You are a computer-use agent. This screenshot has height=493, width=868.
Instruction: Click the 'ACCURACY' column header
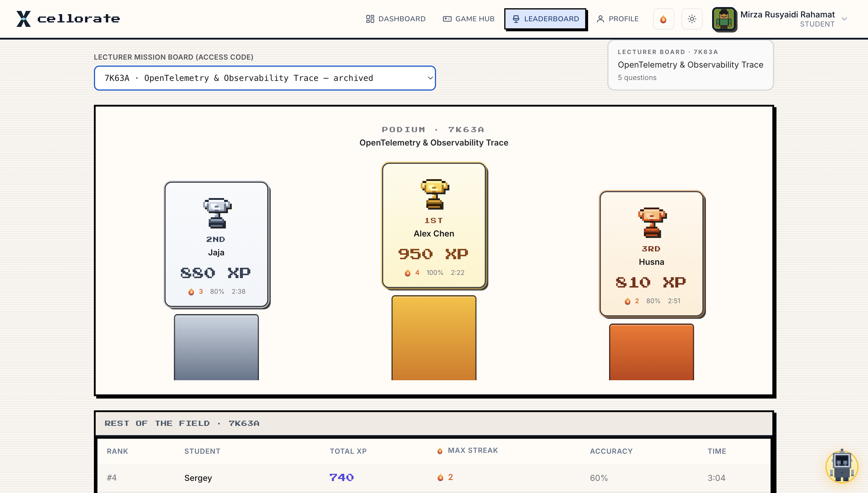tap(611, 451)
